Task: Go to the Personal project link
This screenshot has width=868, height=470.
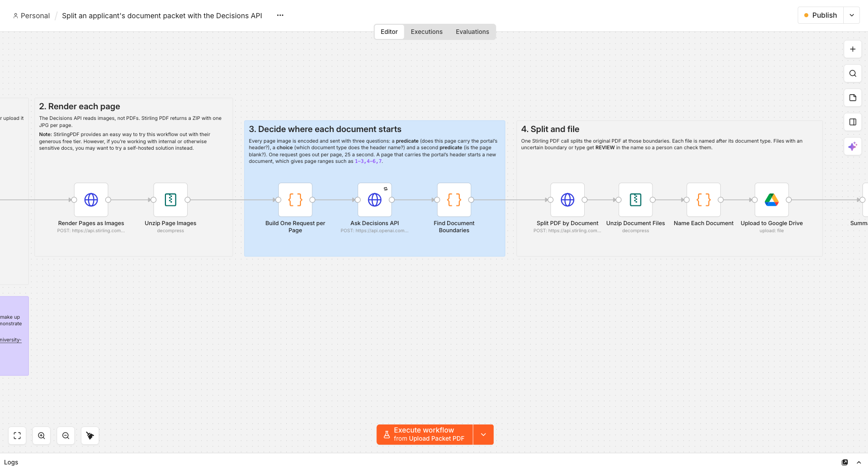Action: (31, 16)
